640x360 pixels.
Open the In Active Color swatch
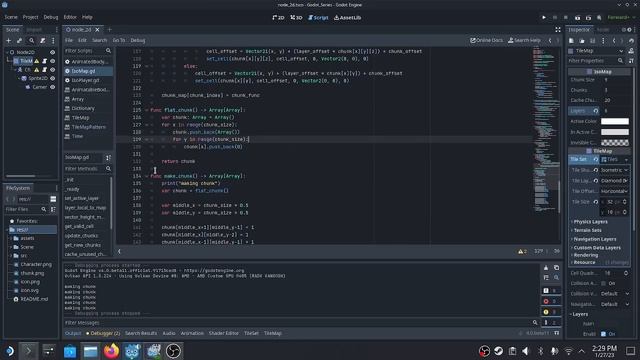point(615,132)
